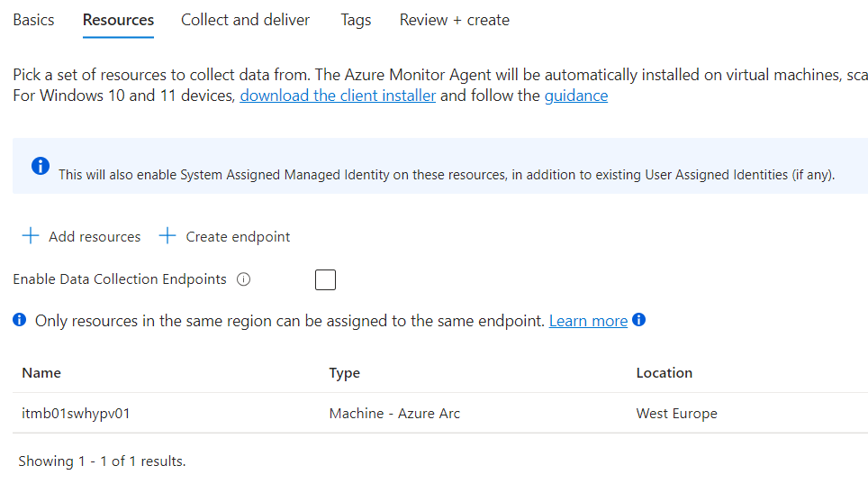Follow the guidance link
Screen dimensions: 868x484
point(575,96)
